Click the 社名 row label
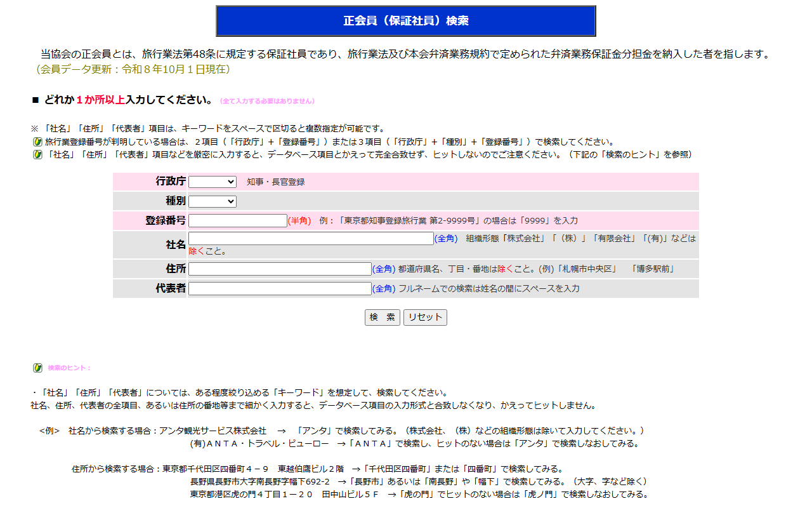Viewport: 812px width, 508px height. [176, 244]
